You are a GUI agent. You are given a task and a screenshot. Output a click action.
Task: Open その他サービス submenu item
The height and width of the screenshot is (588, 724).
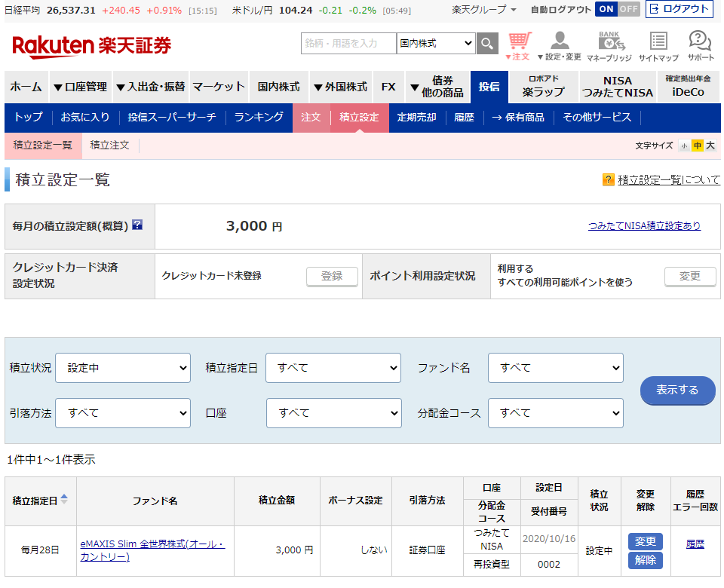[597, 118]
